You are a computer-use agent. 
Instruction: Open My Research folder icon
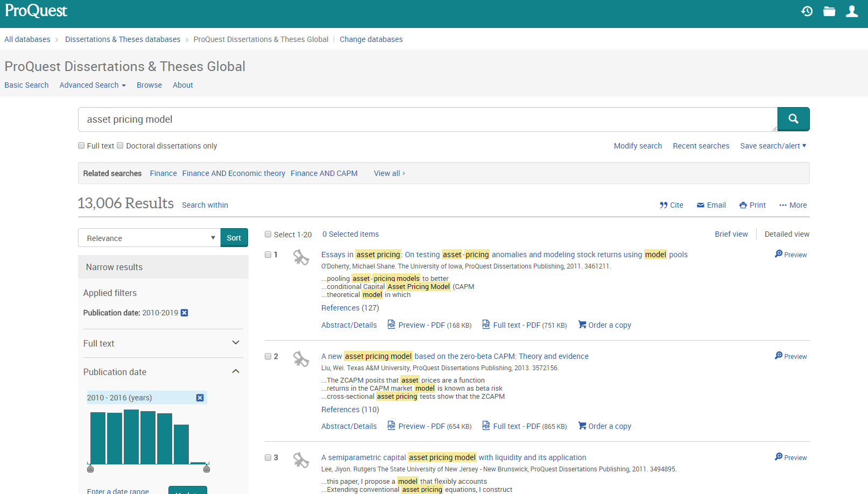click(x=829, y=11)
